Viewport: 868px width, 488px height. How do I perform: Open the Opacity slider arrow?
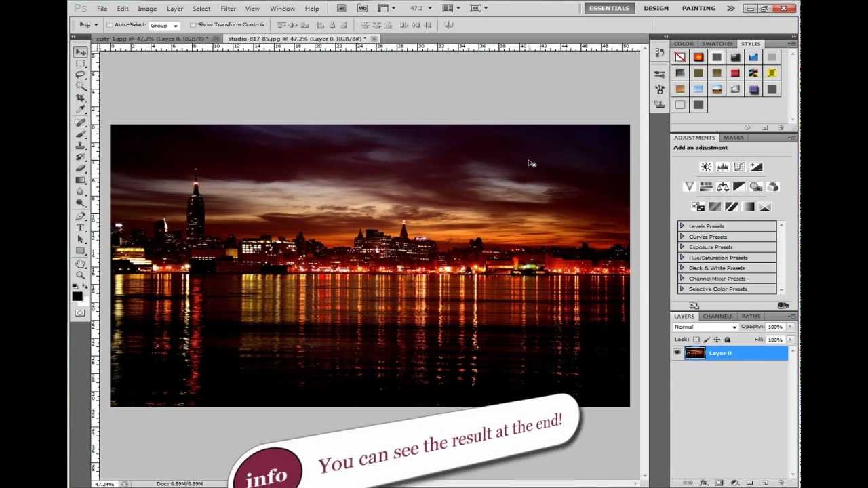coord(789,327)
